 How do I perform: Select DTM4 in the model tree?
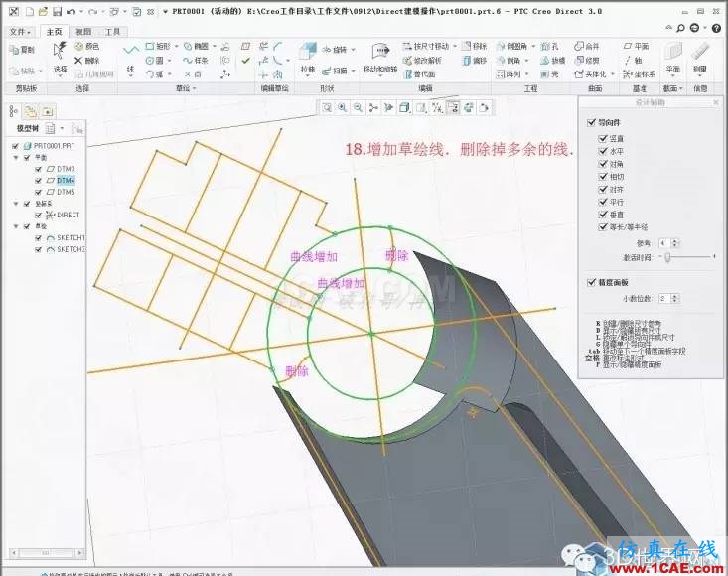66,180
